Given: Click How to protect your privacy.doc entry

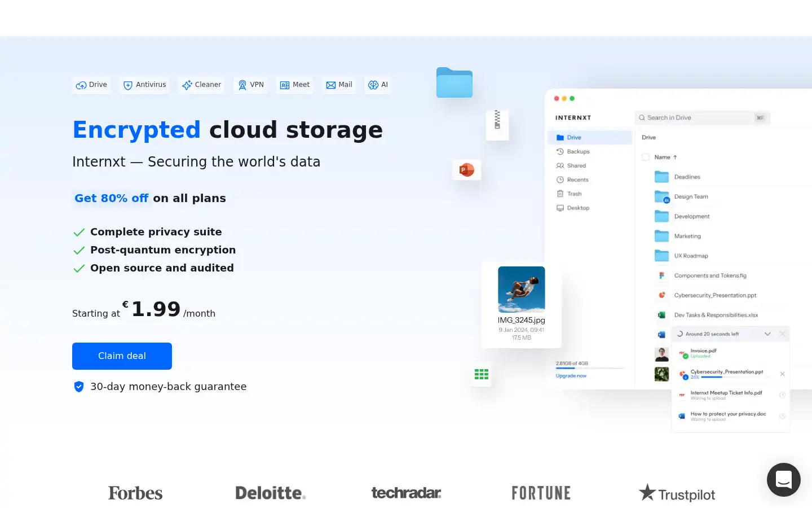Looking at the screenshot, I should [731, 416].
